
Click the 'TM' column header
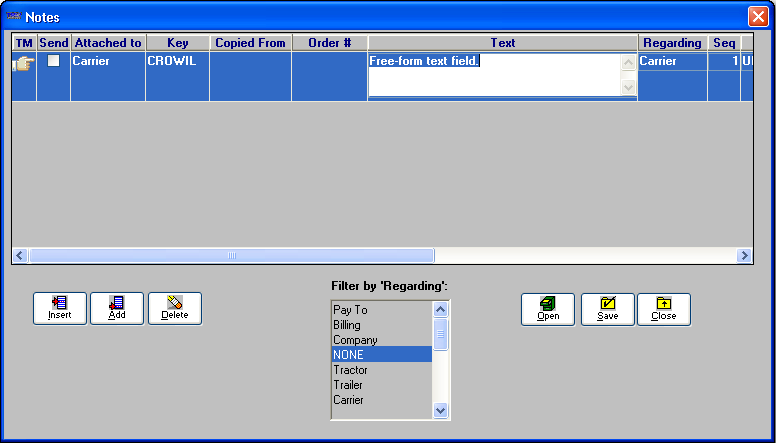click(x=24, y=43)
